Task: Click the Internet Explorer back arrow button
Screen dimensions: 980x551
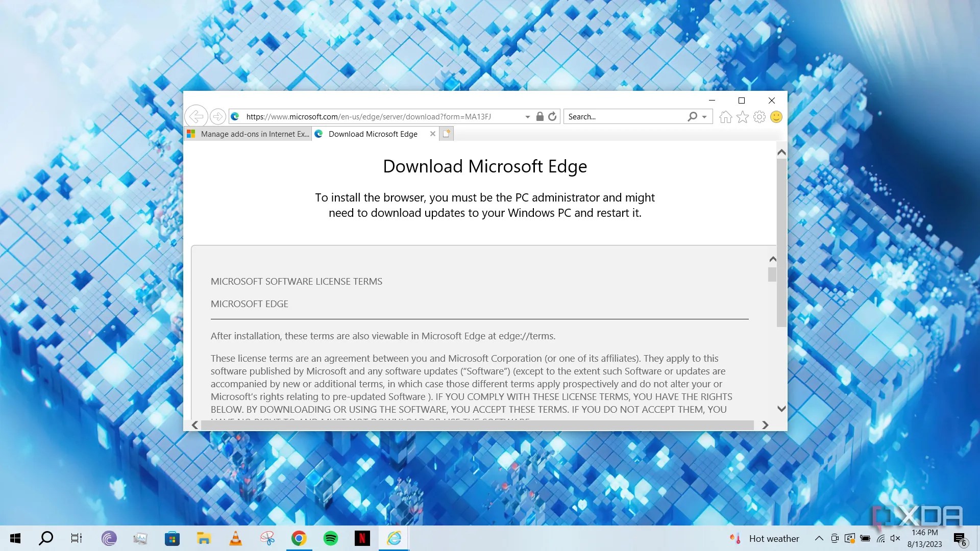Action: coord(195,116)
